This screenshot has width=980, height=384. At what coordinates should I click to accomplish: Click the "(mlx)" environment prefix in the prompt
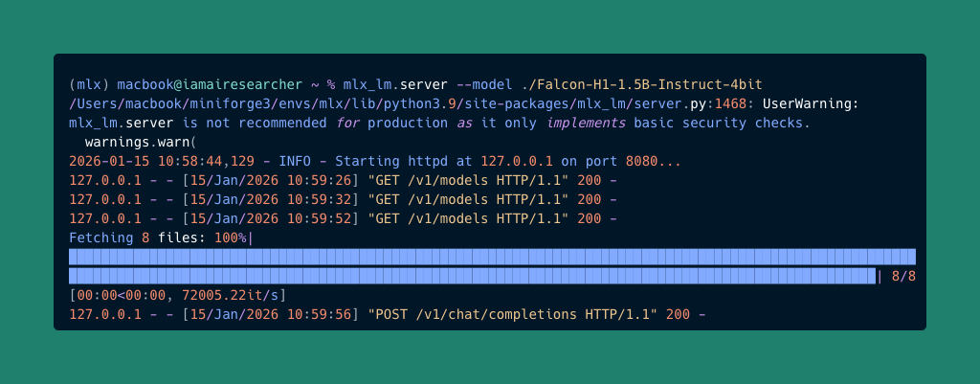tap(89, 84)
